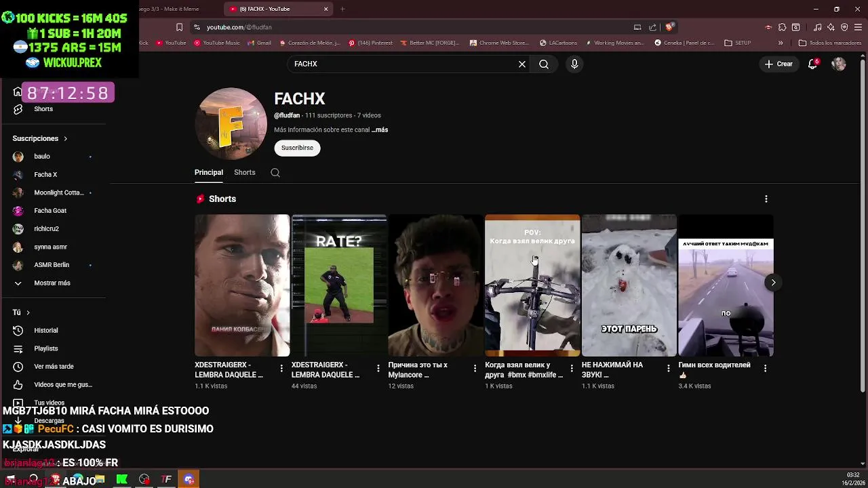
Task: Start voice search with microphone icon
Action: (574, 64)
